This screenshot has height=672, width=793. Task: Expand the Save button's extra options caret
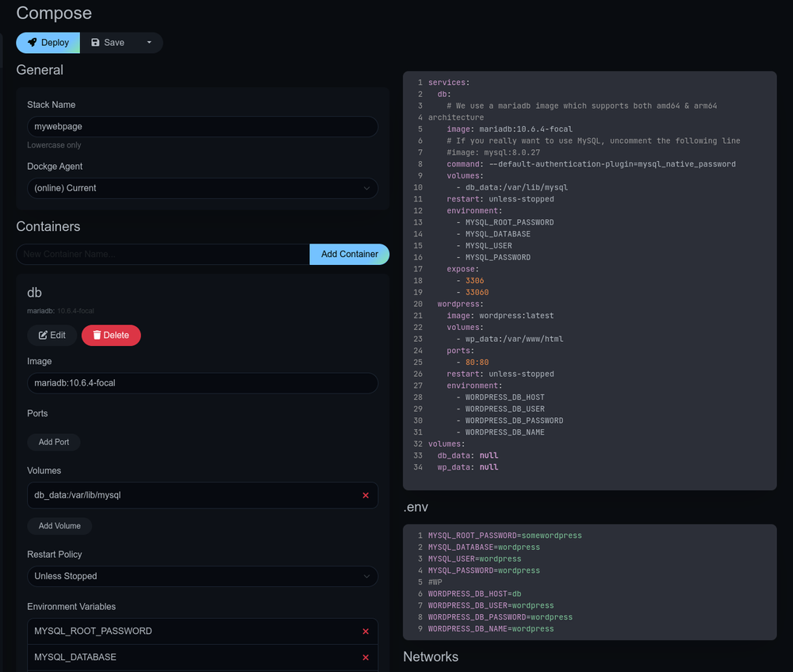(x=148, y=43)
